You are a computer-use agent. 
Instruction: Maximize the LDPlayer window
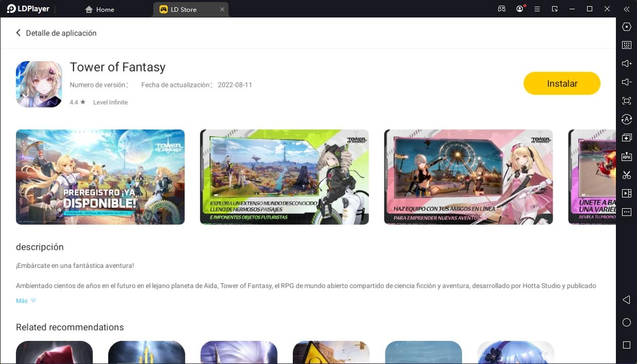point(590,9)
